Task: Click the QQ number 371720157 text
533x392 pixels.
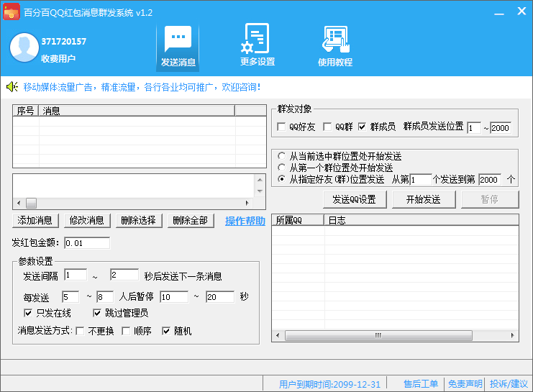Action: (x=64, y=42)
